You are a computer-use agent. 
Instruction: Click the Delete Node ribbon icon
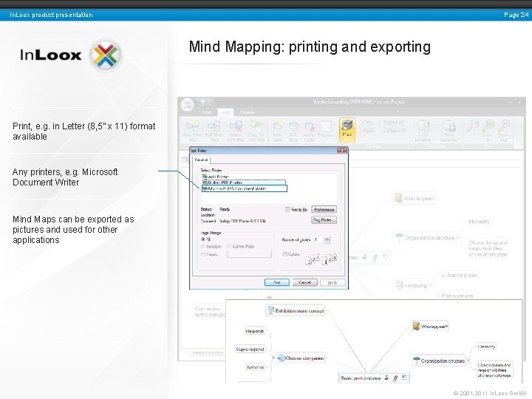(309, 131)
